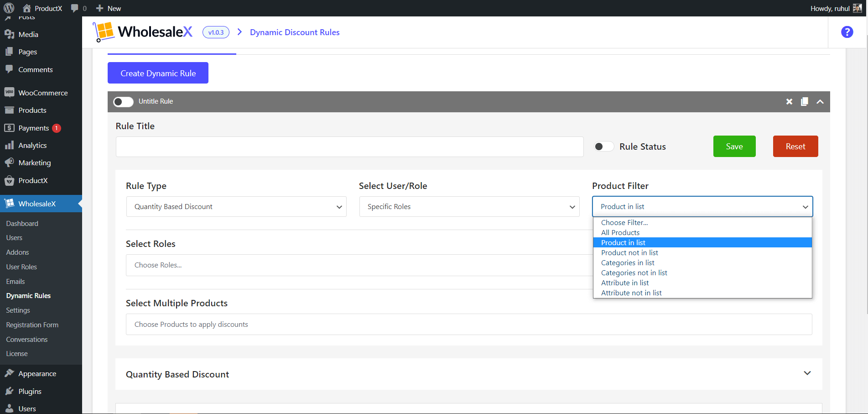The width and height of the screenshot is (868, 414).
Task: Click the Users person icon at bottom
Action: [9, 409]
